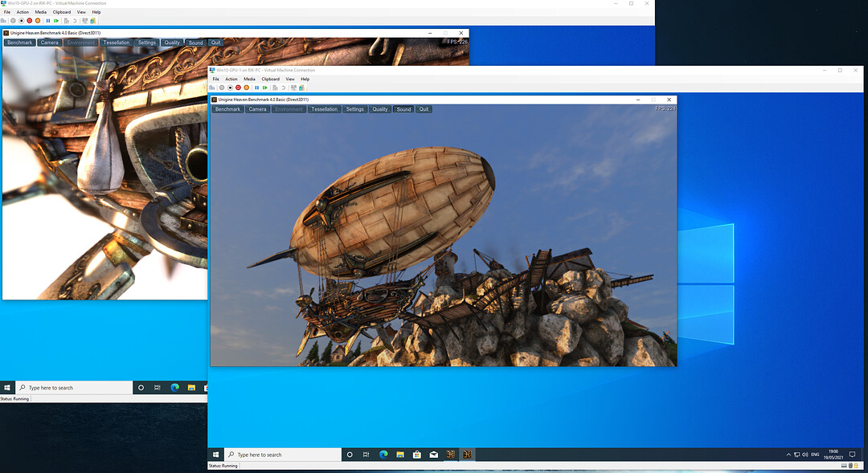Start a run with the Benchmark button

point(227,108)
